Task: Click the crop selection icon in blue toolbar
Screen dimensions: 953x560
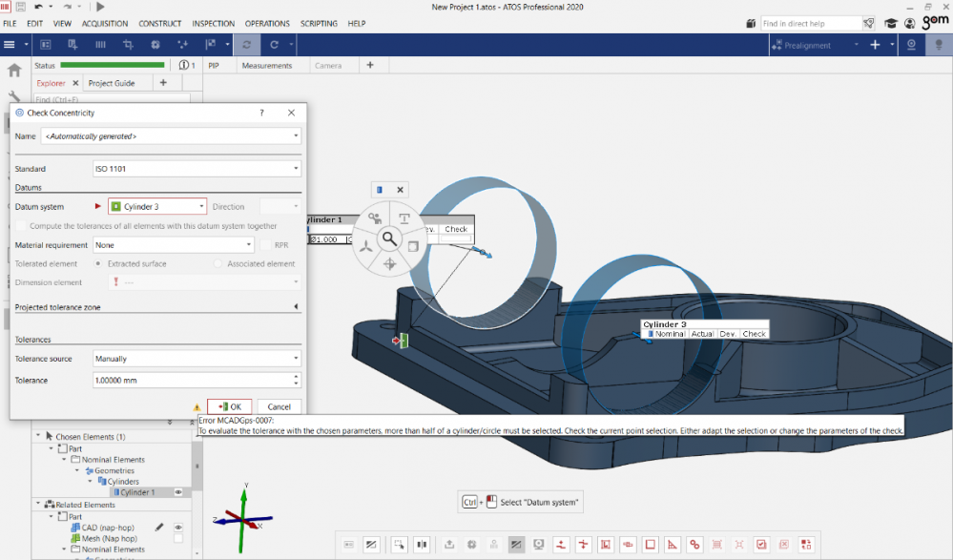Action: (128, 45)
